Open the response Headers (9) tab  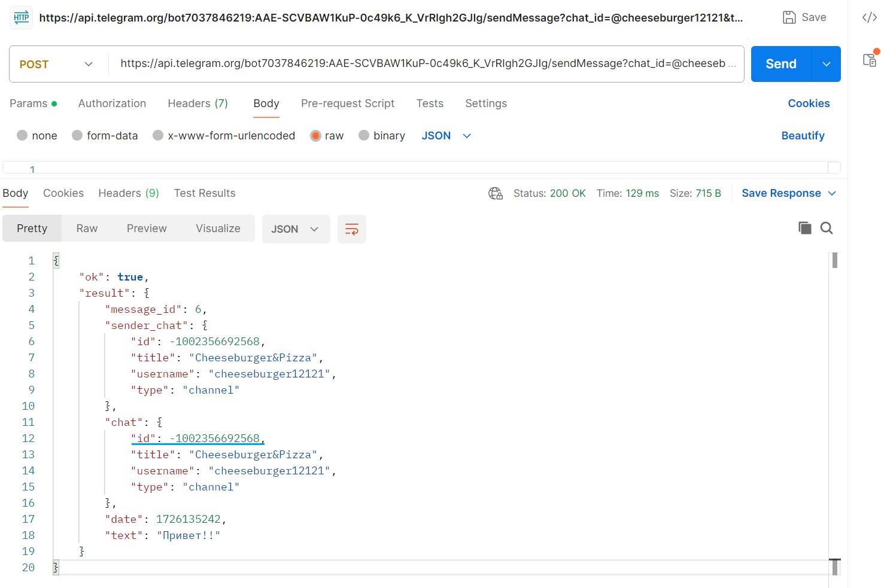[129, 193]
